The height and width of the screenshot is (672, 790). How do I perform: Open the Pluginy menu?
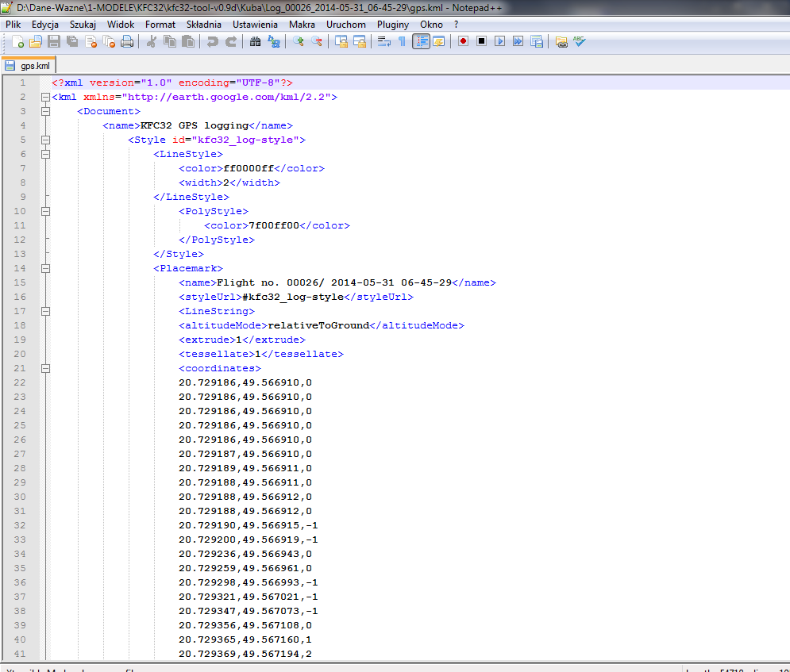(392, 25)
